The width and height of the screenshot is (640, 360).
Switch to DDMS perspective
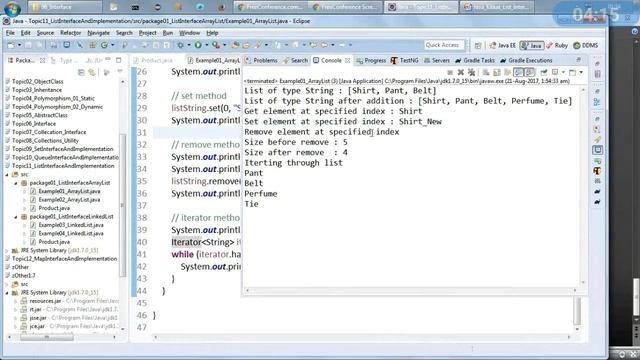pos(586,45)
